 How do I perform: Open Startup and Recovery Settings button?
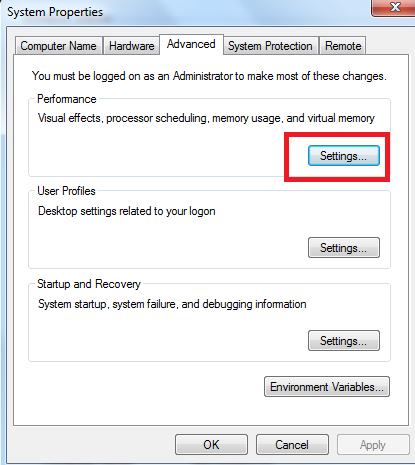[344, 341]
